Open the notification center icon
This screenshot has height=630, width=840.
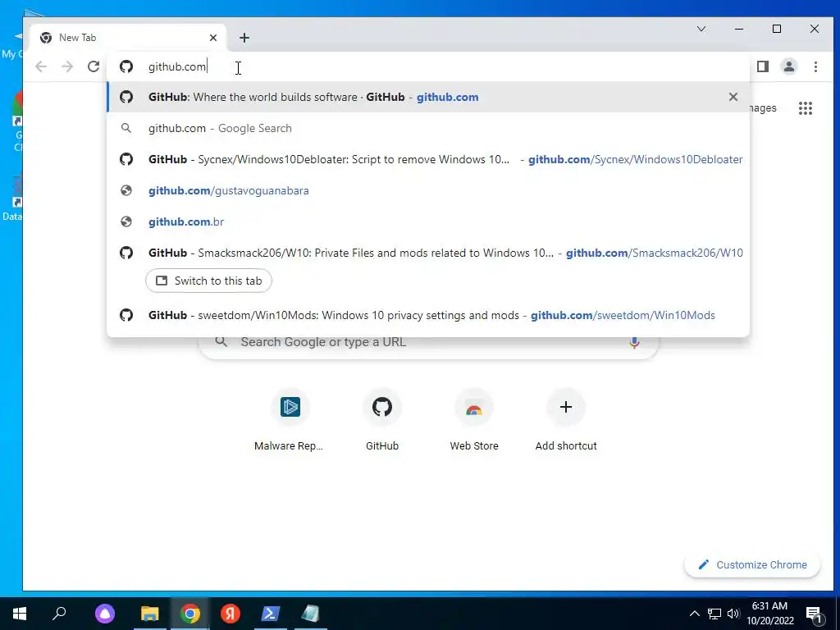pos(814,614)
